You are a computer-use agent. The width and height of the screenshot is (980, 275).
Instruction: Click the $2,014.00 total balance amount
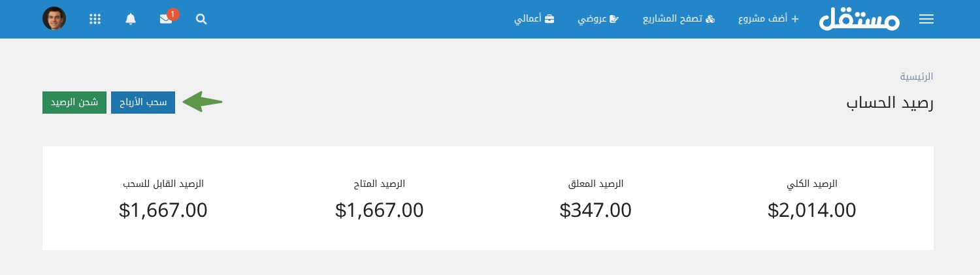pyautogui.click(x=811, y=210)
